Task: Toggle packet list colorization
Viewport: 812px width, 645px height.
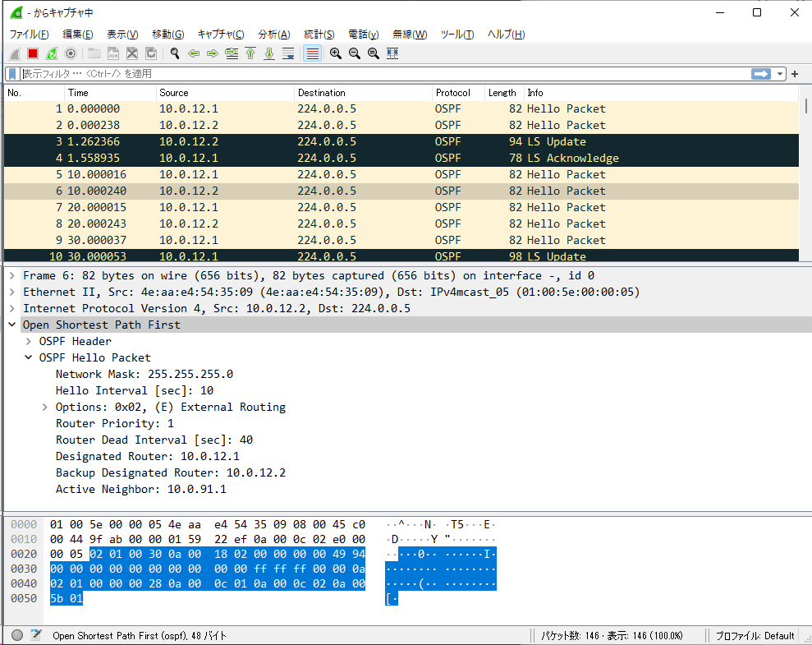Action: pyautogui.click(x=313, y=53)
